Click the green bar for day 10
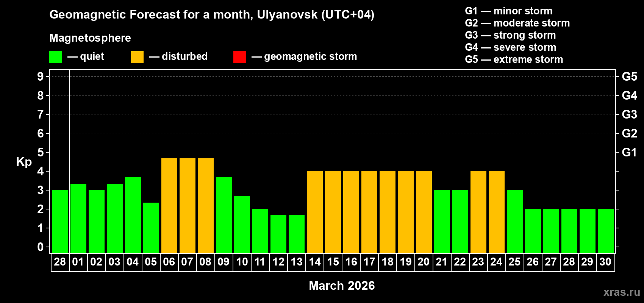The width and height of the screenshot is (644, 303). [x=242, y=225]
